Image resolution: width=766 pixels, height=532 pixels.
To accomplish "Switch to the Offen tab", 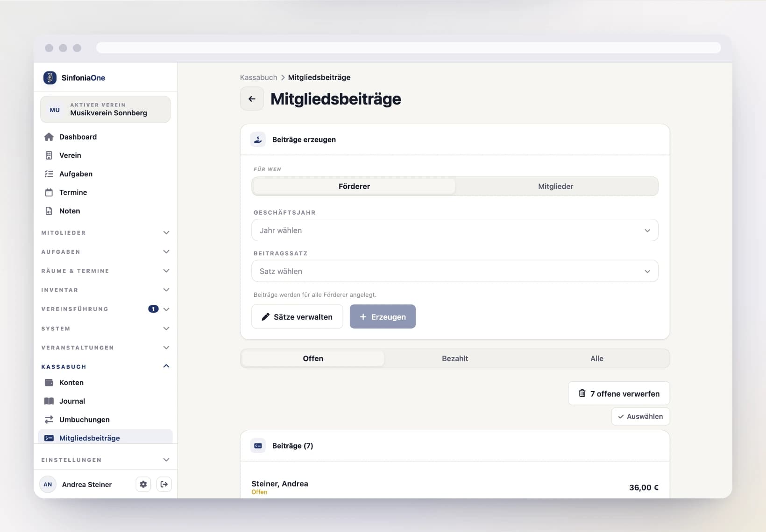I will point(313,358).
